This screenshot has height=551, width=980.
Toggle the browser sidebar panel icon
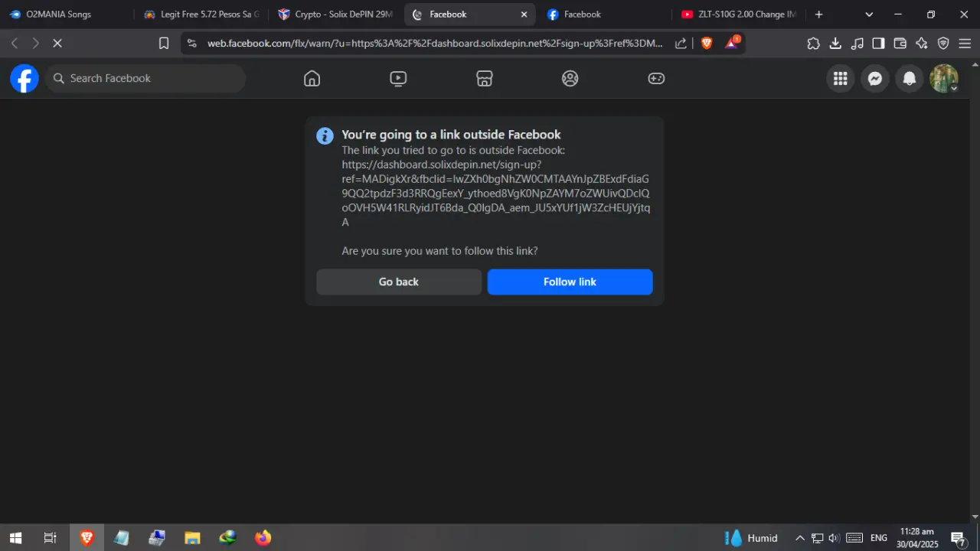click(879, 44)
